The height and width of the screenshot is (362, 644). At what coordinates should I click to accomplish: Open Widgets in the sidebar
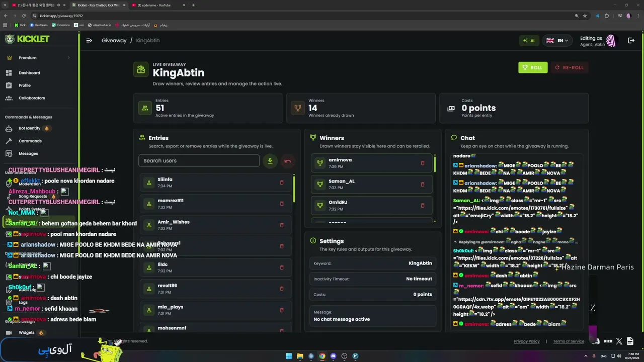pos(27,333)
